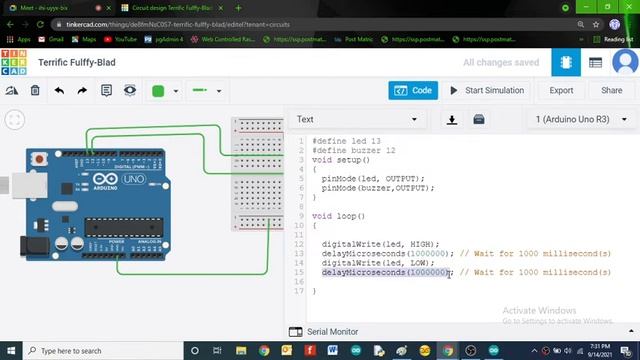Click 'digitalWrite(led, LOW);' line
This screenshot has height=360, width=640.
click(x=378, y=263)
